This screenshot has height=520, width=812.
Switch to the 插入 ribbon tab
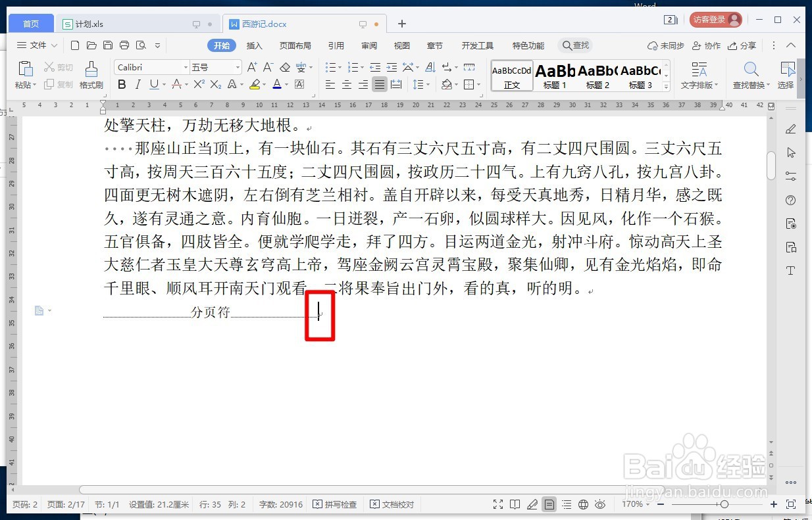click(255, 45)
